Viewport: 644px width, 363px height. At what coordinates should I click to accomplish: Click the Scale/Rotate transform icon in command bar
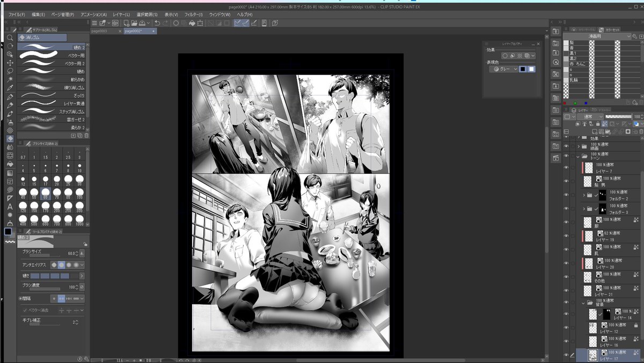tap(200, 23)
